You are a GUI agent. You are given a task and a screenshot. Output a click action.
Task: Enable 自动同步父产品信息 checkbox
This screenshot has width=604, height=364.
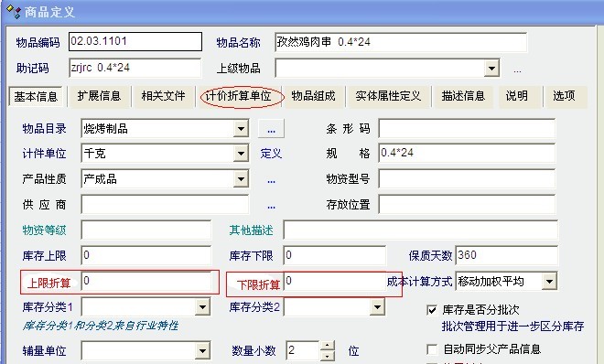pyautogui.click(x=432, y=349)
